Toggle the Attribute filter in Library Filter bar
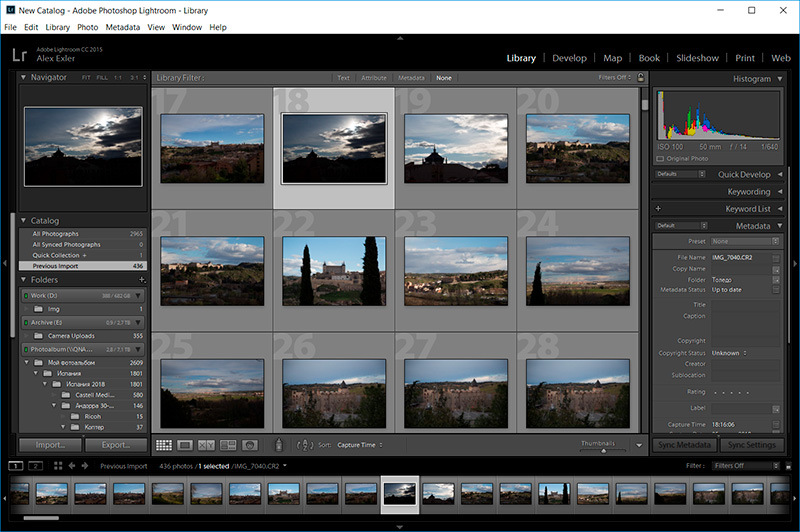 pos(373,78)
